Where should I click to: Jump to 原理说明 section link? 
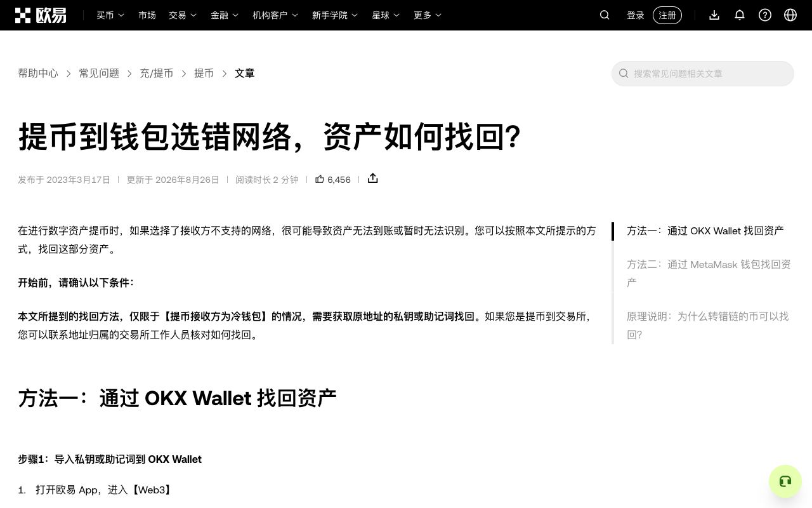coord(708,325)
